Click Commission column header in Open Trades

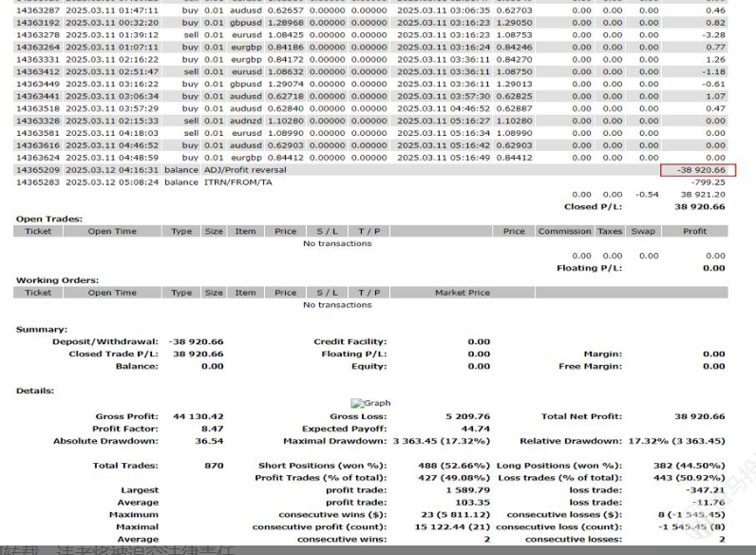pos(564,231)
